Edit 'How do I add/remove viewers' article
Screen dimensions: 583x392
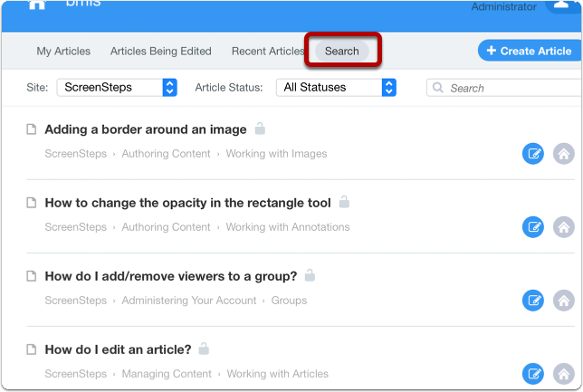(533, 301)
